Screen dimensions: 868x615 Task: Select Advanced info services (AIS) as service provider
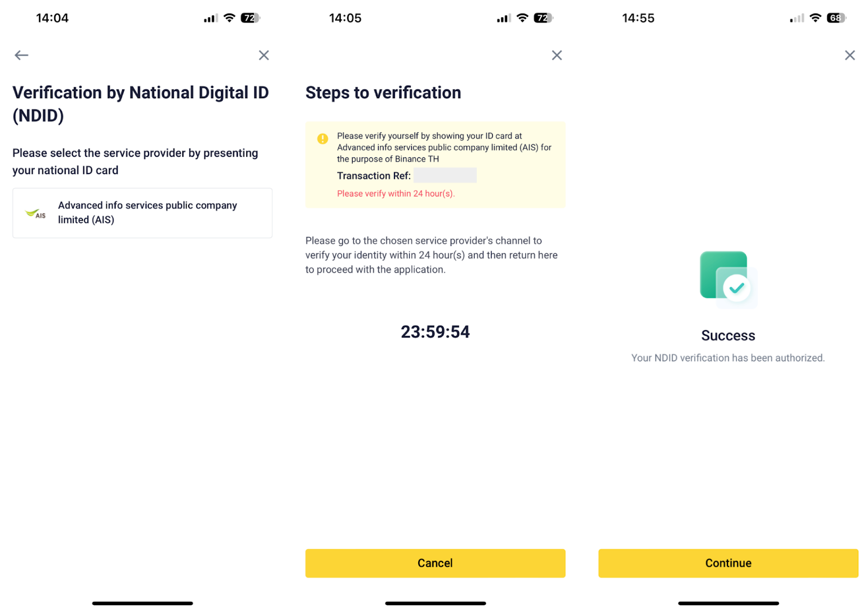(x=142, y=213)
